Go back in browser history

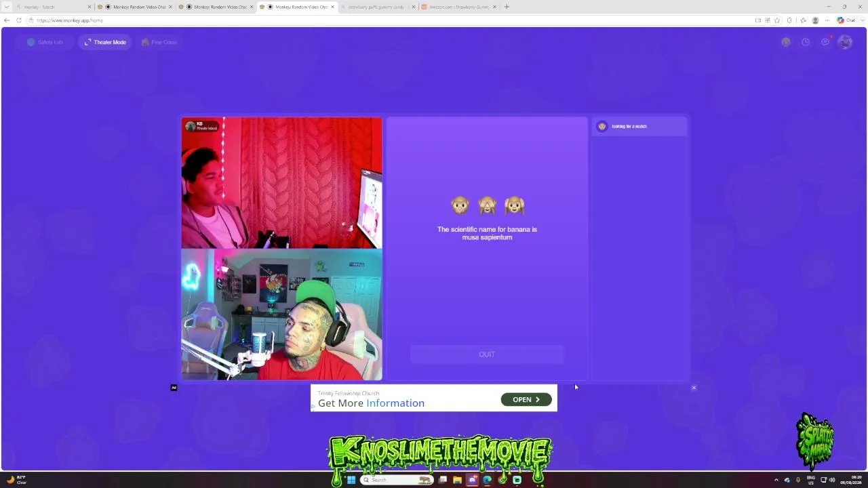pyautogui.click(x=7, y=20)
